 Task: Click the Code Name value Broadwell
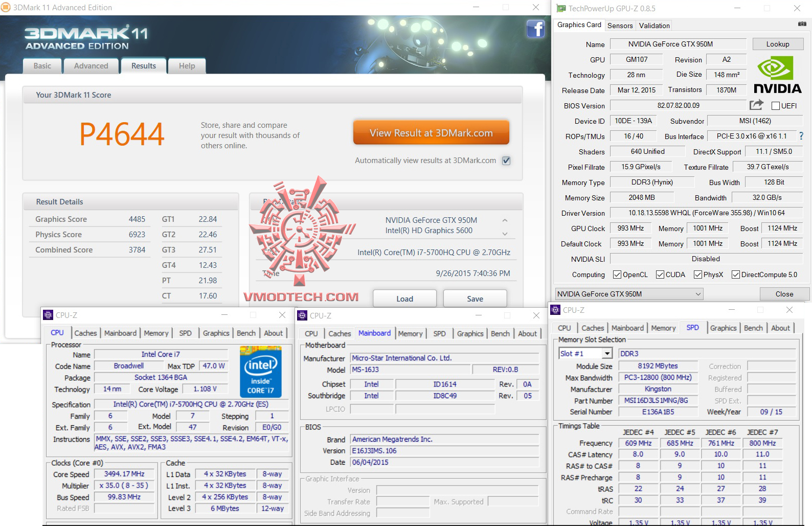129,366
